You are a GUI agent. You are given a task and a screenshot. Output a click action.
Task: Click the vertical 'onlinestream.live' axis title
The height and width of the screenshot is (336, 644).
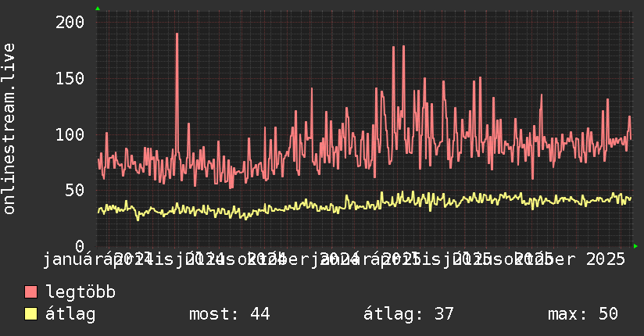click(9, 129)
